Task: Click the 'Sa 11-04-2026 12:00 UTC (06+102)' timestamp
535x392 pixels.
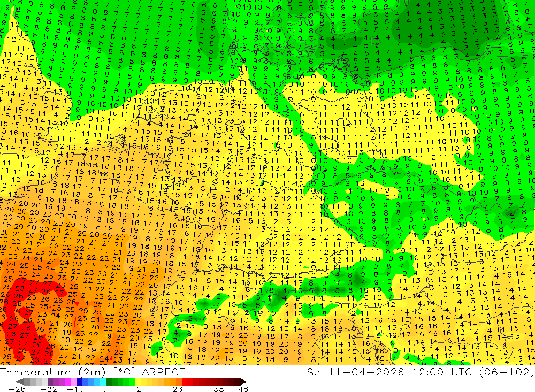Action: pos(421,372)
